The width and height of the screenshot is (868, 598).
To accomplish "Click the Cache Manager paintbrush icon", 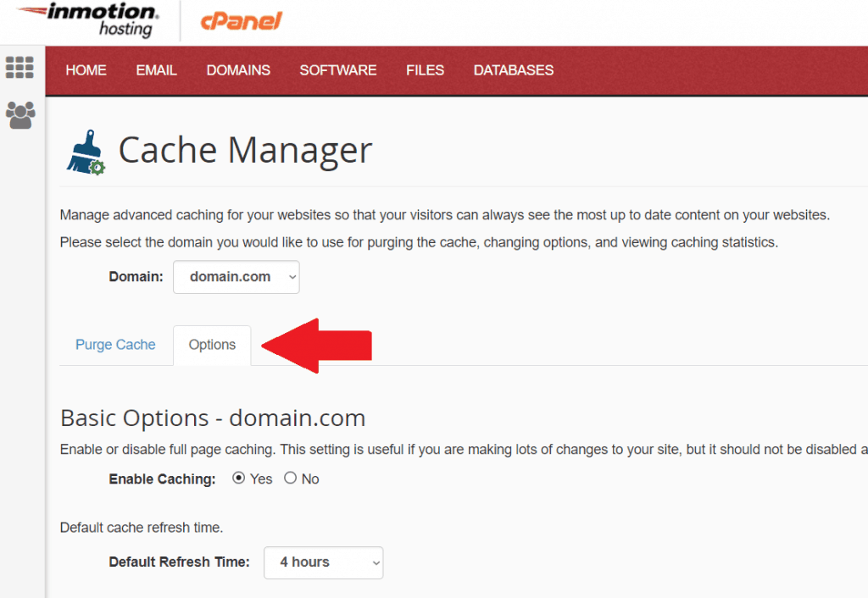I will point(85,151).
